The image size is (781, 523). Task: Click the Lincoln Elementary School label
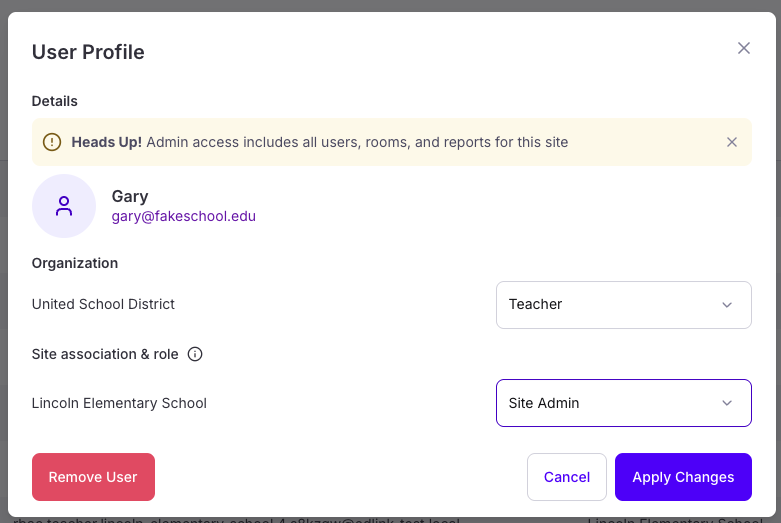(119, 403)
